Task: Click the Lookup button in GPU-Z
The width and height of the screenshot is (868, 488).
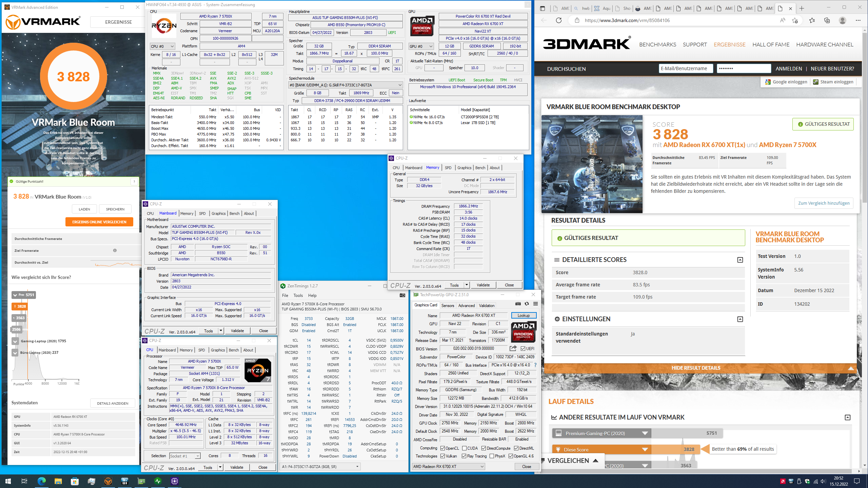Action: (x=524, y=316)
